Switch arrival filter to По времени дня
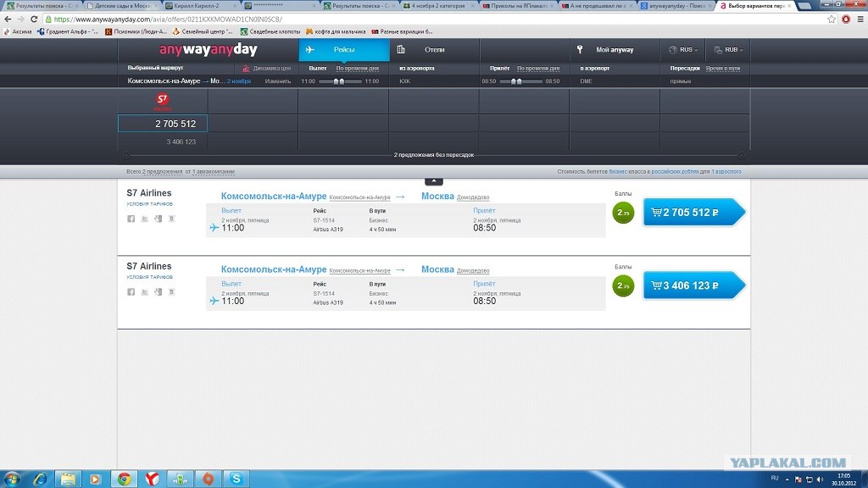 538,69
